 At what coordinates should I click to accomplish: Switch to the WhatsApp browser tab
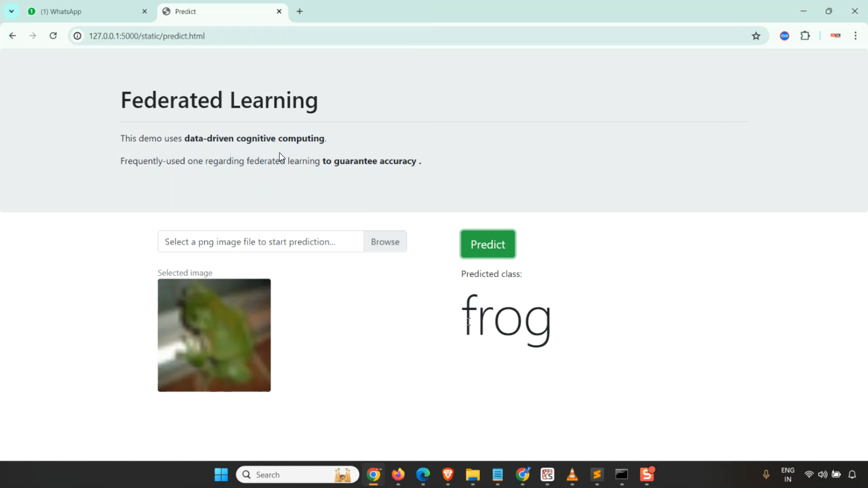coord(87,12)
